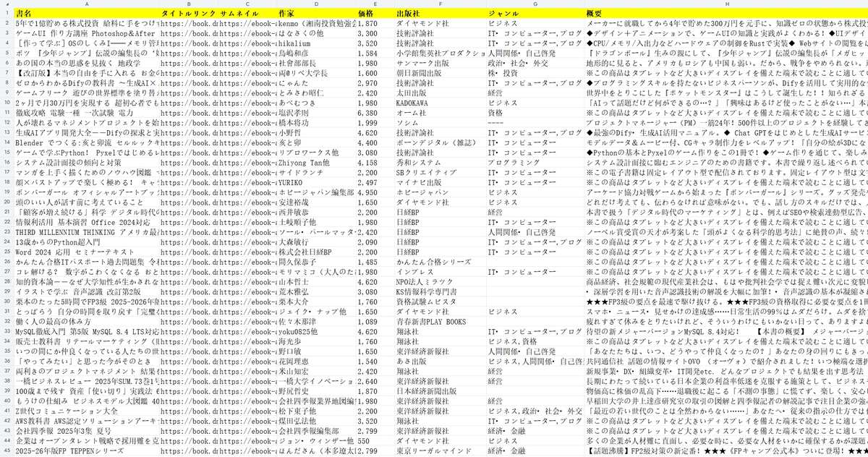Select genre cell ビジネス,資格
868x457 pixels.
pyautogui.click(x=536, y=342)
